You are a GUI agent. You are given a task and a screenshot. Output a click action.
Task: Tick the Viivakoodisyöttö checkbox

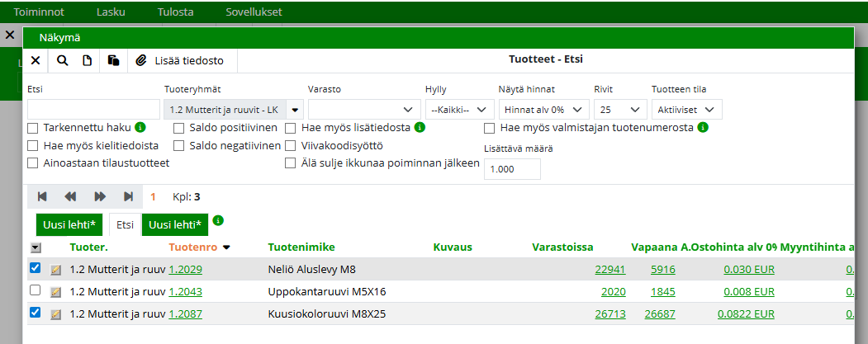(291, 145)
